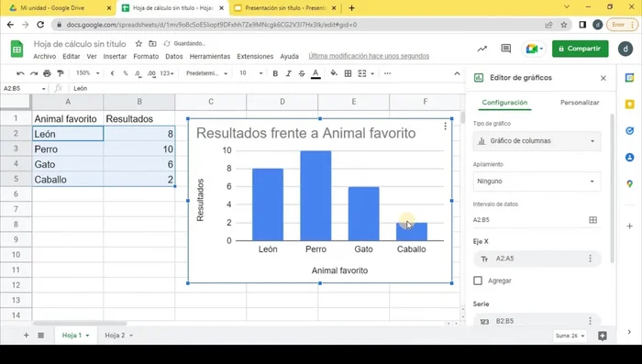Open the Explore button at bottom right
This screenshot has height=364, width=642.
[602, 336]
